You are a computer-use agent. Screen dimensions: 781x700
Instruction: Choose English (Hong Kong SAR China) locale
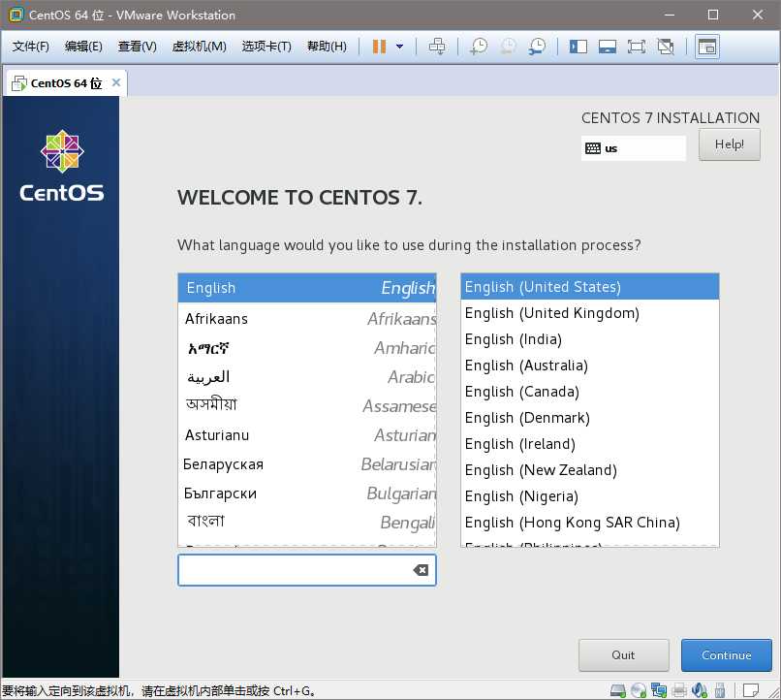coord(590,523)
